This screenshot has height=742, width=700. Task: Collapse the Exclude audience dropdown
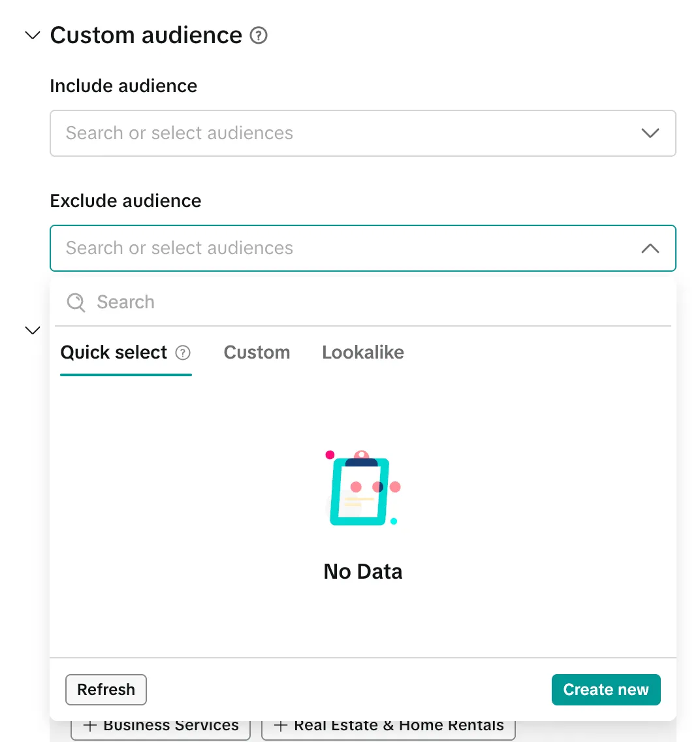650,248
